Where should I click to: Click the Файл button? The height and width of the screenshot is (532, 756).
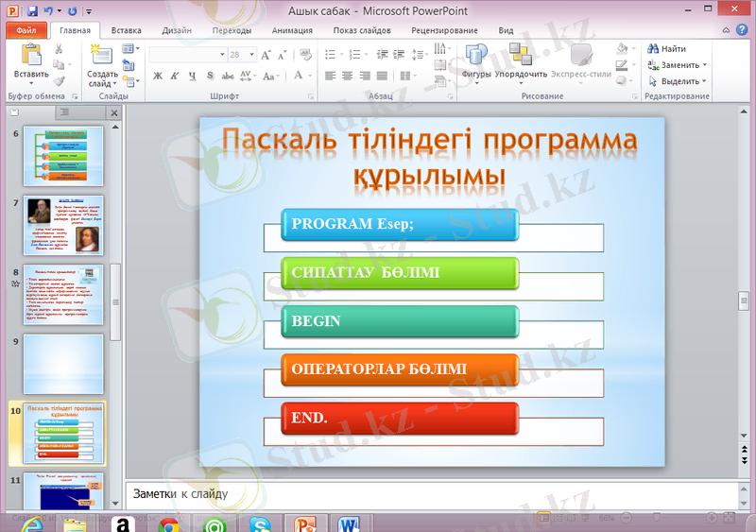point(26,30)
